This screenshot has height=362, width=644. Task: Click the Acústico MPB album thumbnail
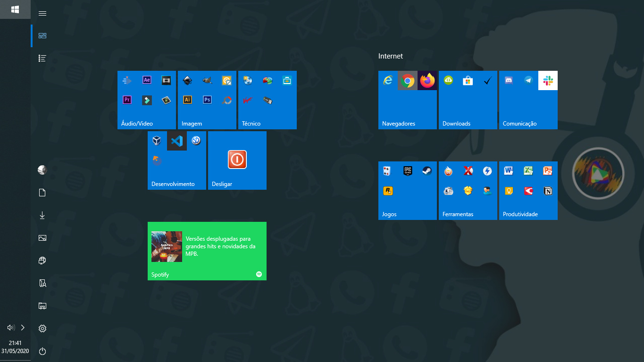click(x=167, y=246)
